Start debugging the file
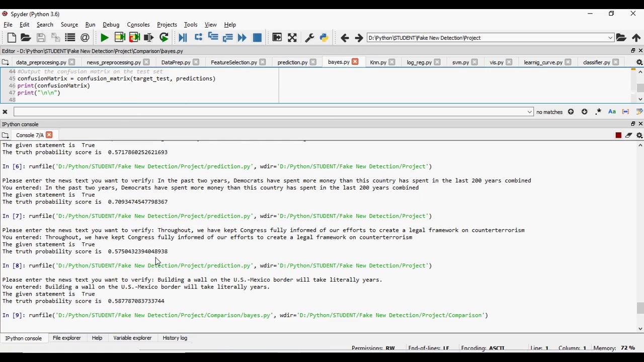 (x=183, y=38)
